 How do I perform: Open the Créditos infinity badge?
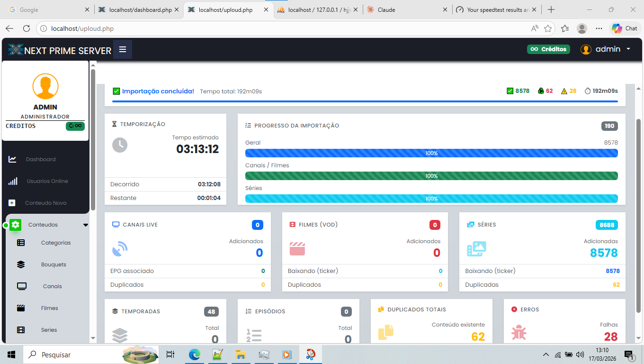(x=548, y=49)
